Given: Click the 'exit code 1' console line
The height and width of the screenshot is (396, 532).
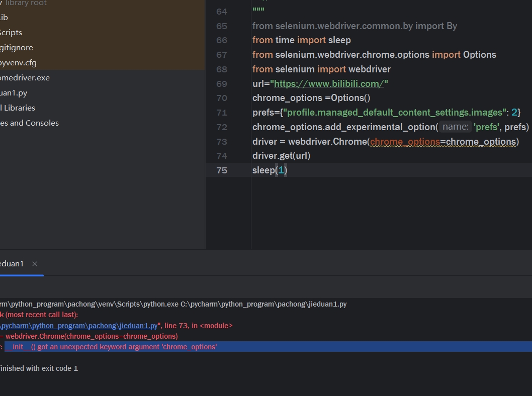Looking at the screenshot, I should point(39,368).
